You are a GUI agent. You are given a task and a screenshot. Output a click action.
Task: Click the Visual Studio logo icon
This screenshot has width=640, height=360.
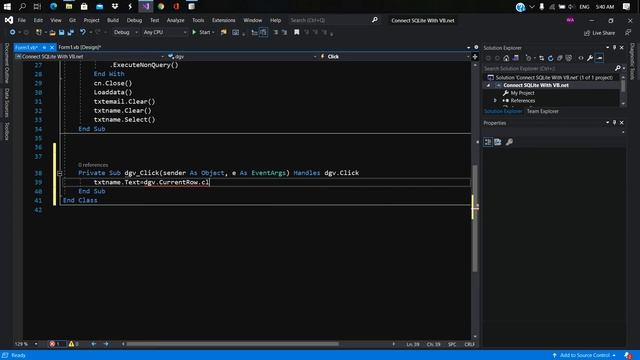pyautogui.click(x=9, y=20)
